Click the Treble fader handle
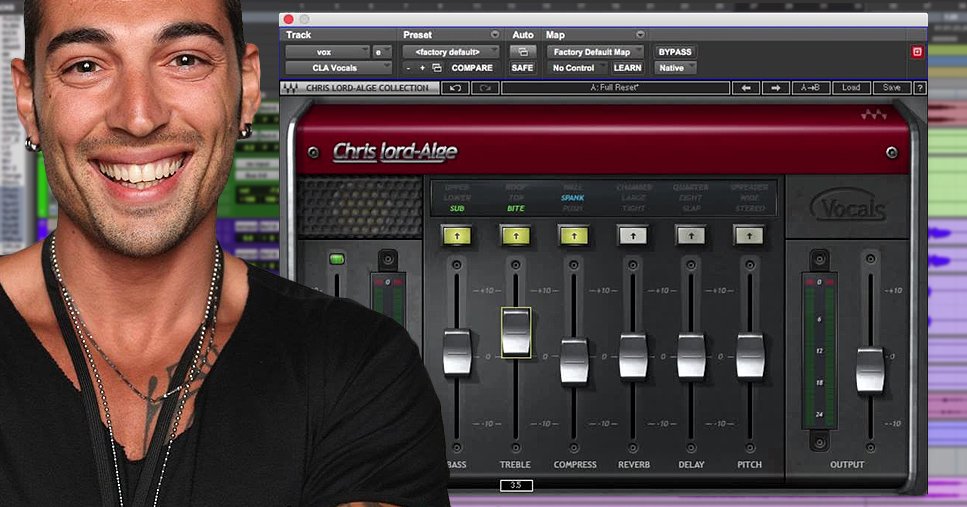This screenshot has height=507, width=967. (516, 333)
